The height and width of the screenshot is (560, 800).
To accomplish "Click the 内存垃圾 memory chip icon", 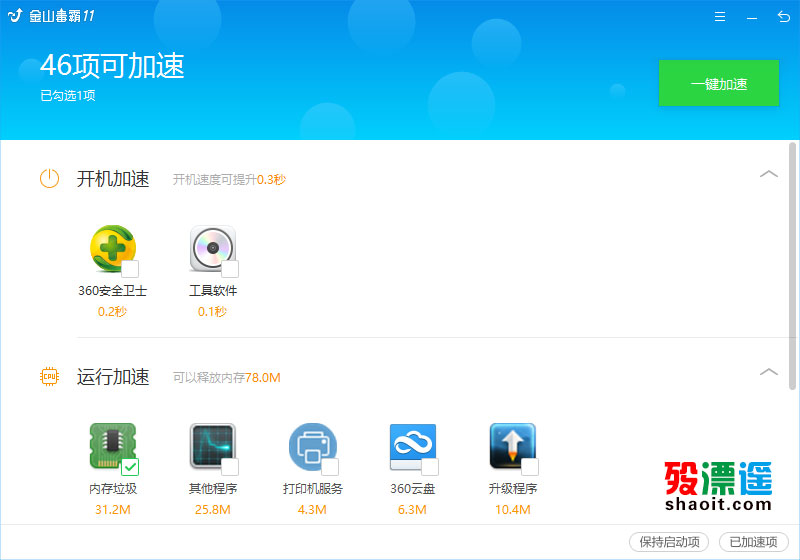I will pos(113,446).
